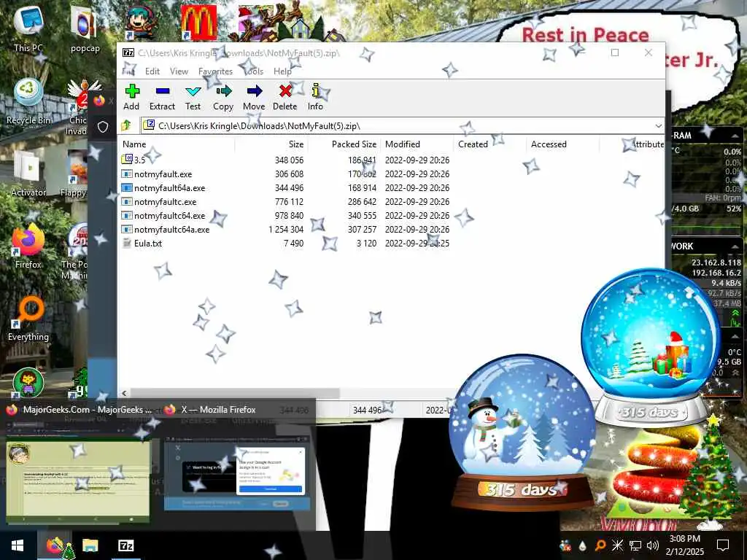Click the 1 254 304 size cell
The height and width of the screenshot is (560, 747).
tap(285, 229)
